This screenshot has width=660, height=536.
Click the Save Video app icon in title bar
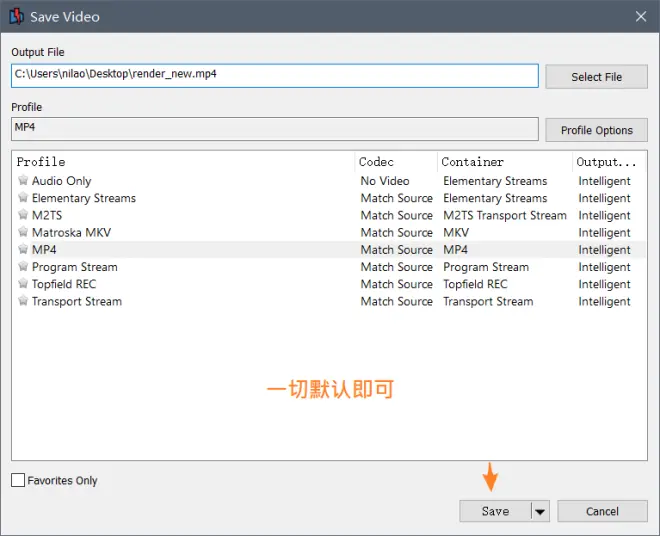point(16,16)
